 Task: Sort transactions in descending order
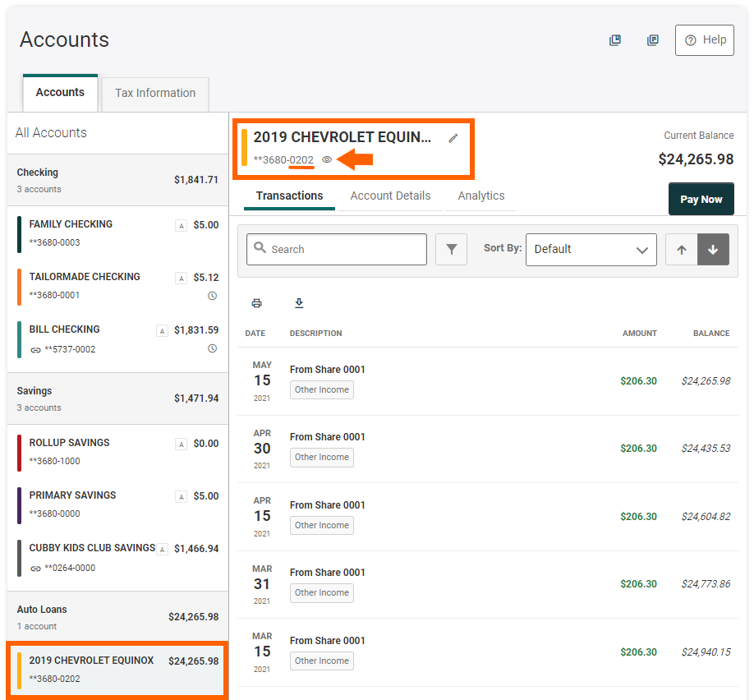(x=713, y=250)
